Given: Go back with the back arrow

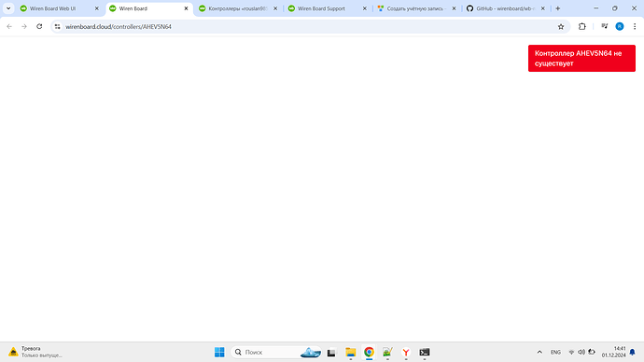Looking at the screenshot, I should (9, 27).
